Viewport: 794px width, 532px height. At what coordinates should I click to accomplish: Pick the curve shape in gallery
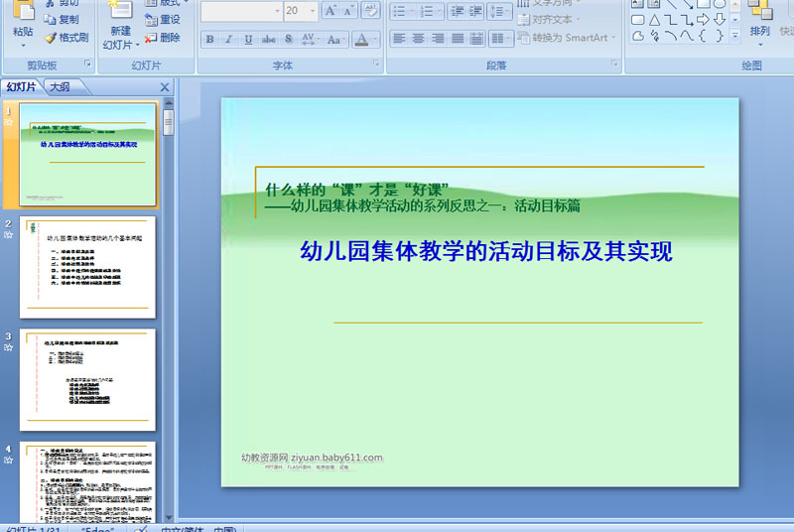click(687, 36)
